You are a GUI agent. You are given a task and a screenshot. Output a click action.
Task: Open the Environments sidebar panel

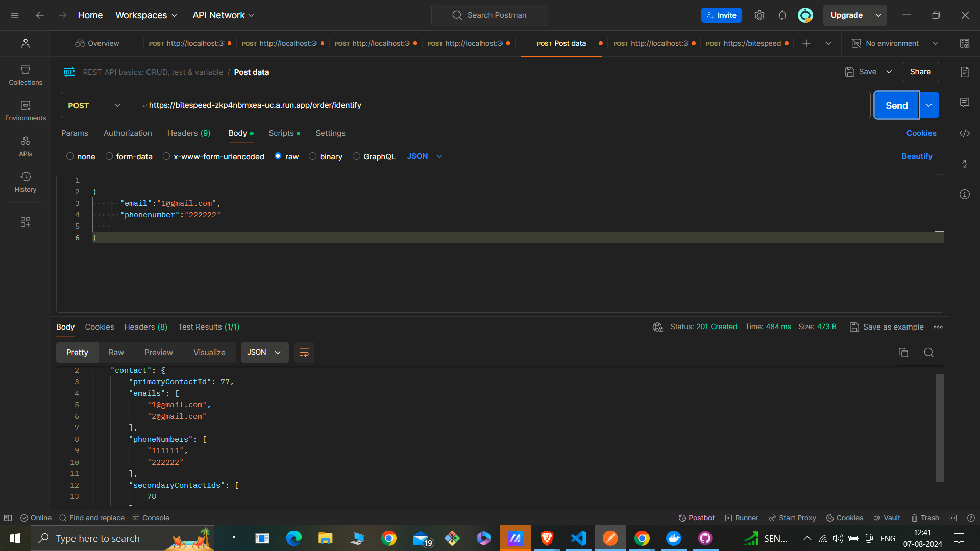(x=26, y=110)
